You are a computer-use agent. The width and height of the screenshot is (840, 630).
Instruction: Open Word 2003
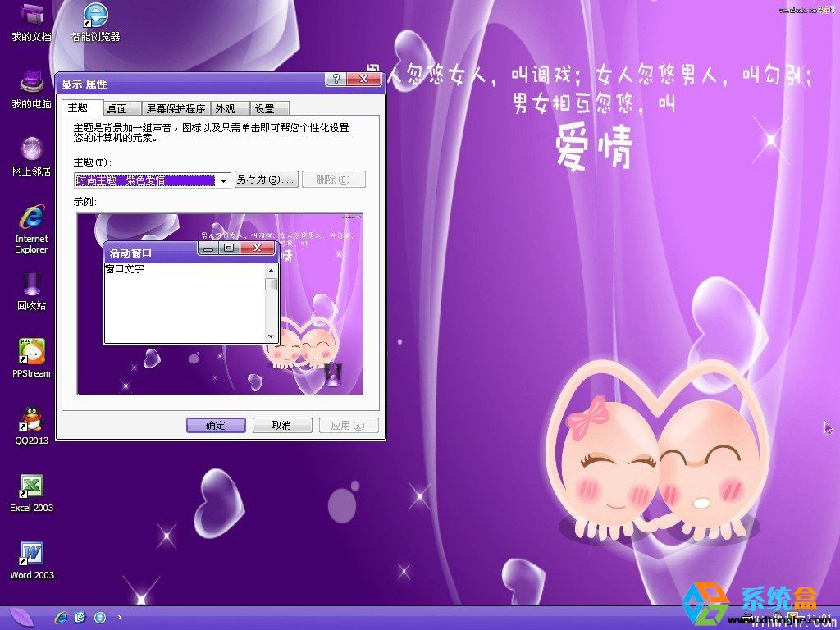30,555
